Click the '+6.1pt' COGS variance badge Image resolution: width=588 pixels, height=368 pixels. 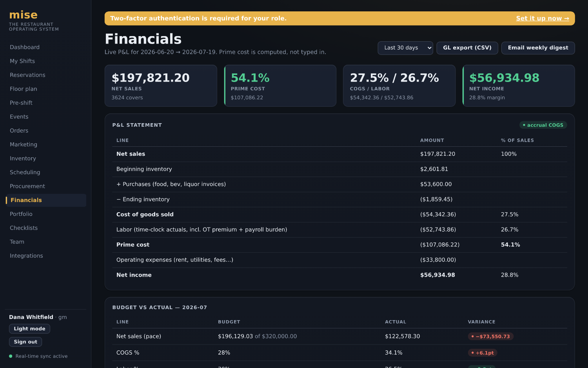click(x=483, y=353)
